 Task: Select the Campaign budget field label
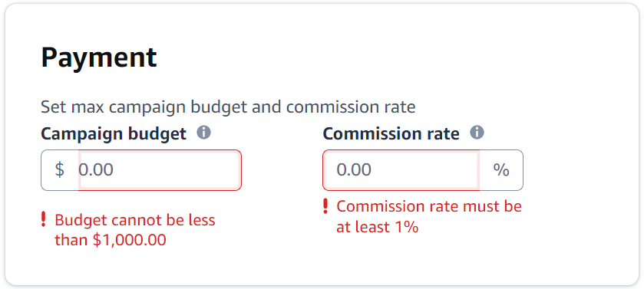[114, 133]
